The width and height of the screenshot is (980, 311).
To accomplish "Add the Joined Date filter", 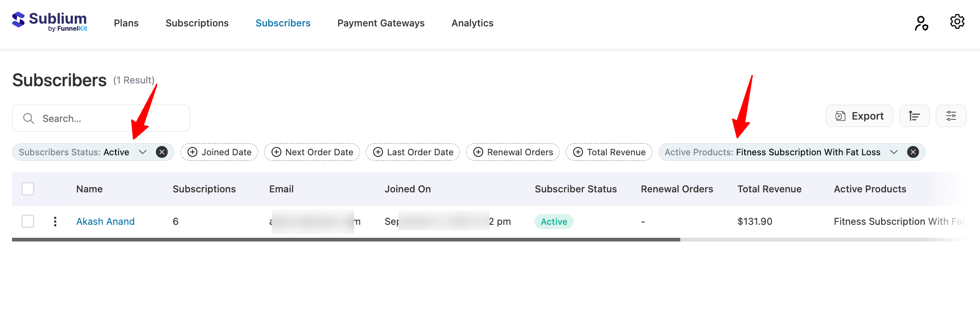I will (x=219, y=152).
